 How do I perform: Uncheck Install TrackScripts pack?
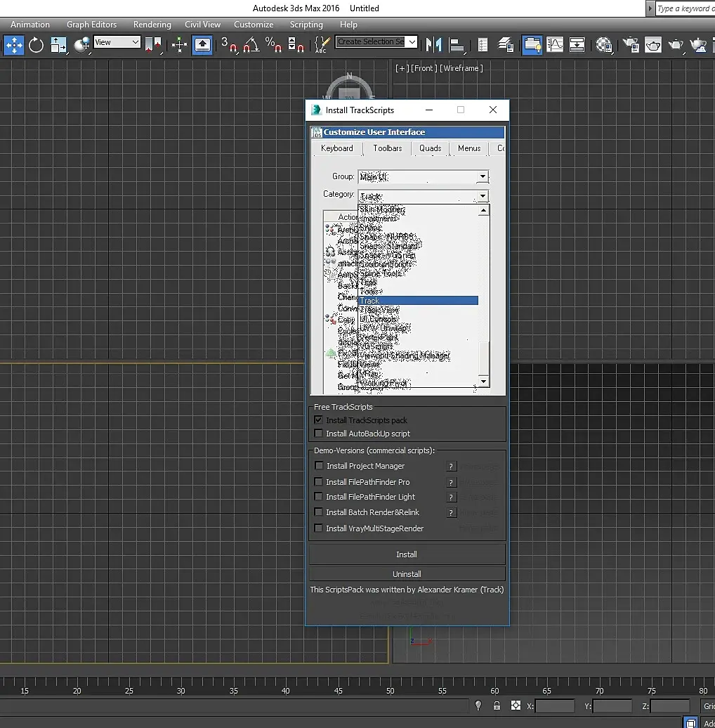click(319, 420)
